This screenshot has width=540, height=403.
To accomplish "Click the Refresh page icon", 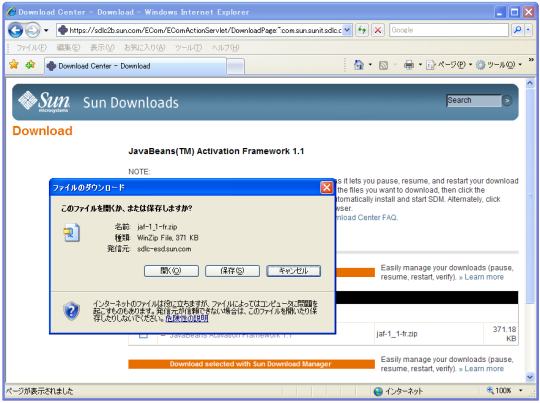I will coord(362,30).
